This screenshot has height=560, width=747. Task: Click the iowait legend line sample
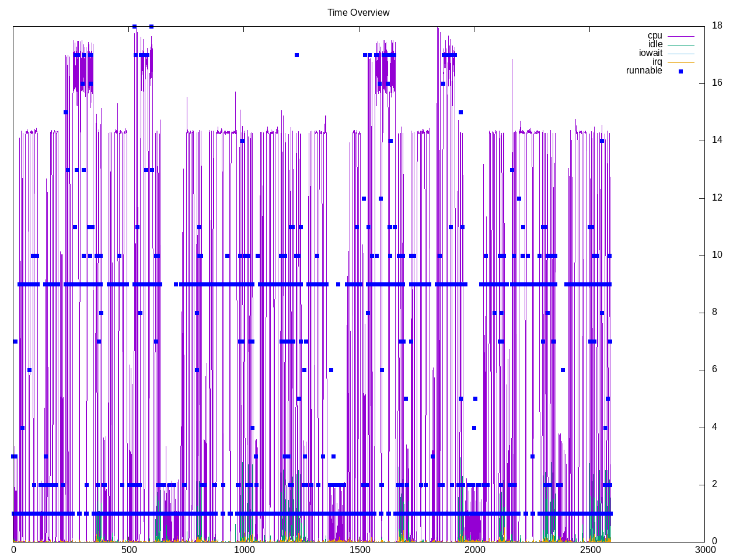680,54
